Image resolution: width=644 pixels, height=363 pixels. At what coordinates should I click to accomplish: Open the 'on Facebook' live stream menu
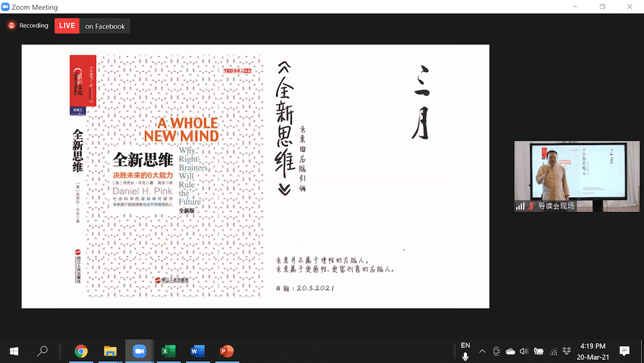[x=105, y=26]
